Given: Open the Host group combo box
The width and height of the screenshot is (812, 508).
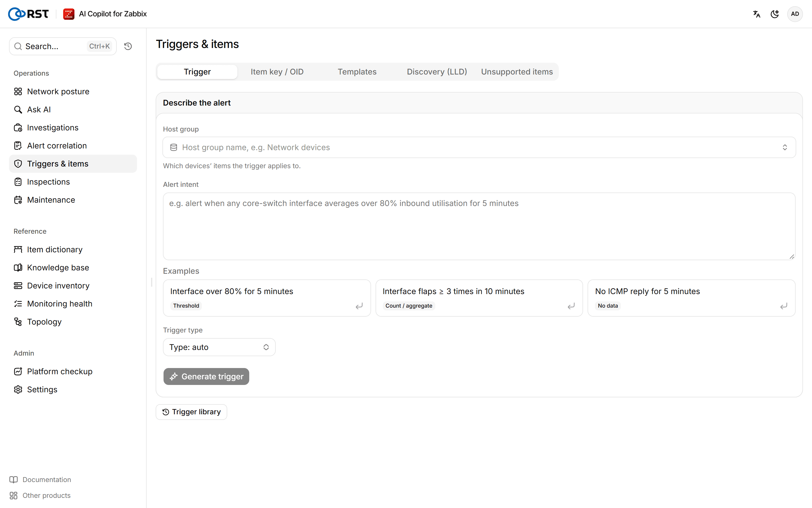Looking at the screenshot, I should tap(479, 147).
